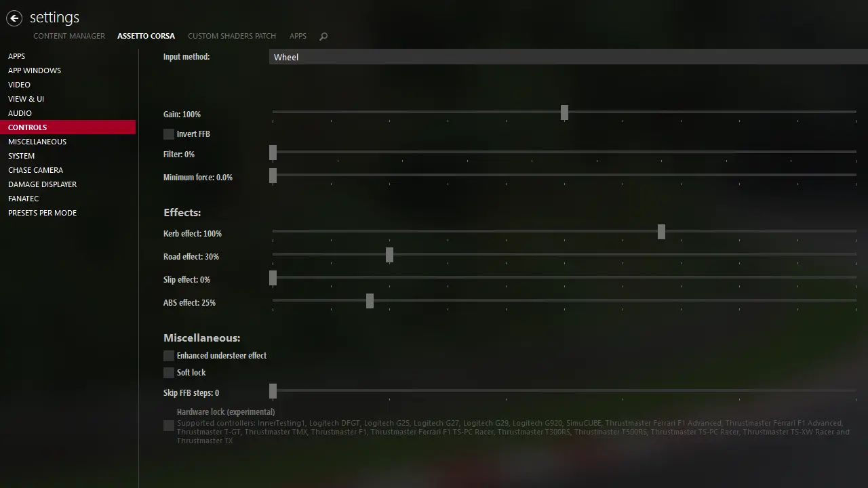
Task: Open the FANATEC settings section
Action: [x=23, y=198]
